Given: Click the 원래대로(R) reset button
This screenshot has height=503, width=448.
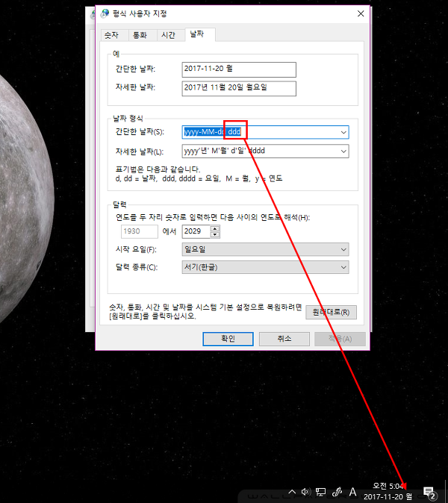Looking at the screenshot, I should (331, 312).
